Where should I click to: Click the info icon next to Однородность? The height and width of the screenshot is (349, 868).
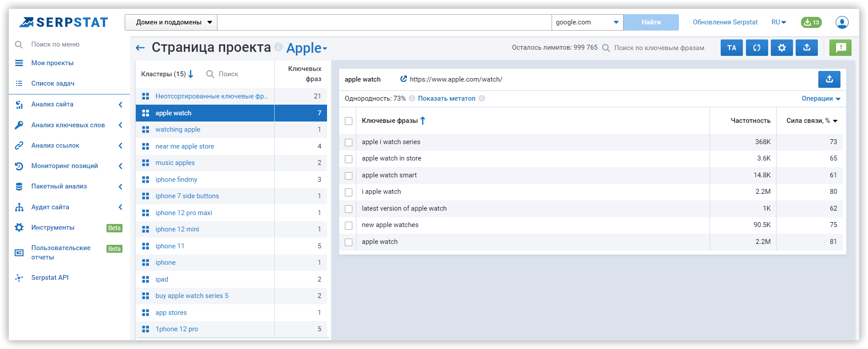[412, 98]
